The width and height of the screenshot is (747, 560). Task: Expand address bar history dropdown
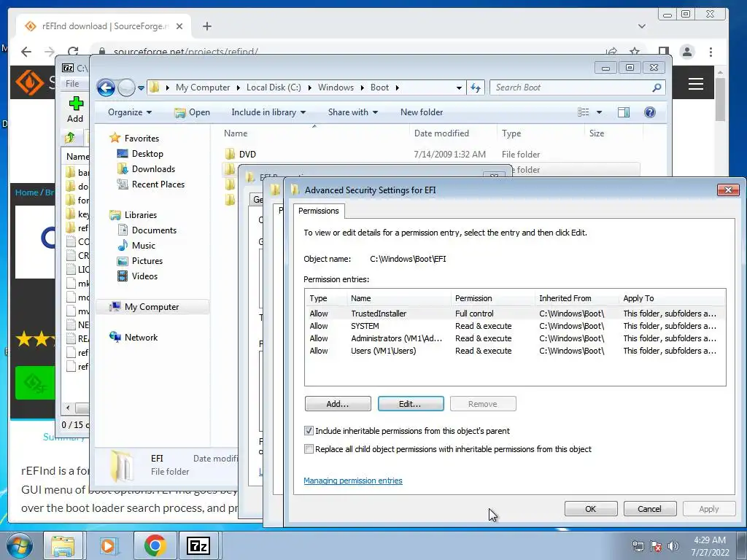(x=459, y=87)
